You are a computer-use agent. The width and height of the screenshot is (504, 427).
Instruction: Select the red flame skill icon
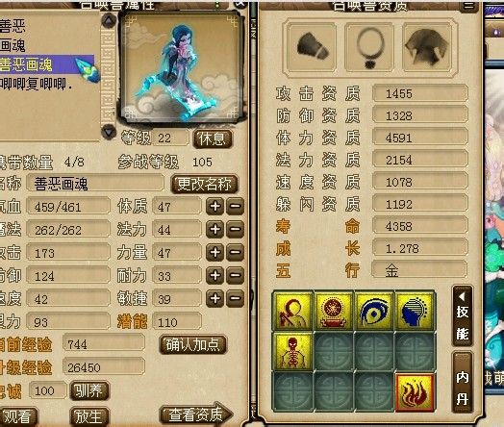(x=415, y=392)
